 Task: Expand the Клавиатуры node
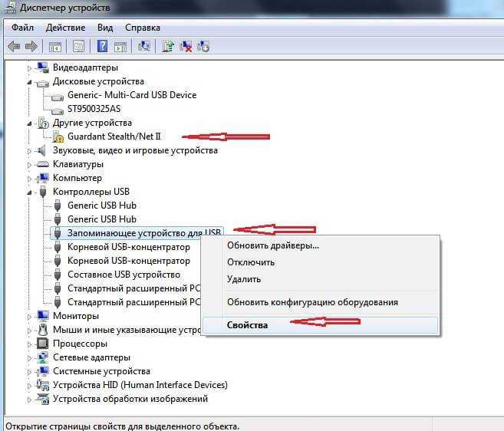coord(29,165)
